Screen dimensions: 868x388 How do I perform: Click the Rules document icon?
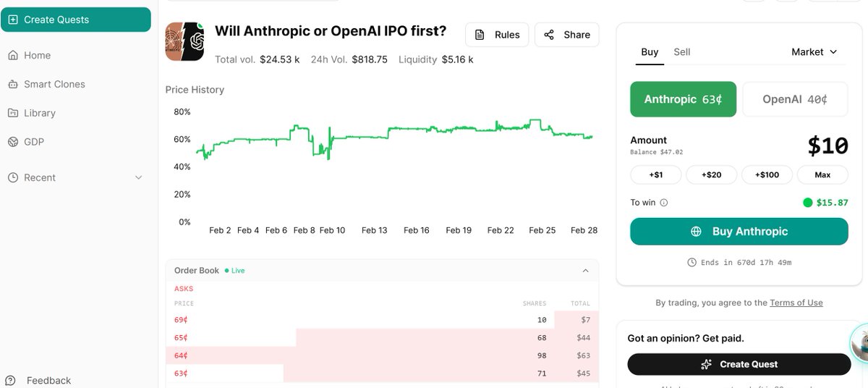point(480,35)
